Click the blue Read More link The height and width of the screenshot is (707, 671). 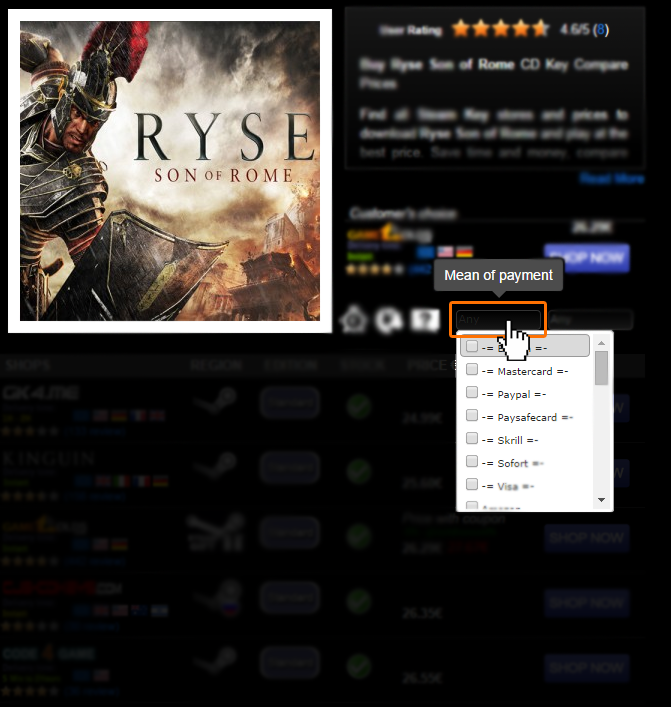point(612,179)
